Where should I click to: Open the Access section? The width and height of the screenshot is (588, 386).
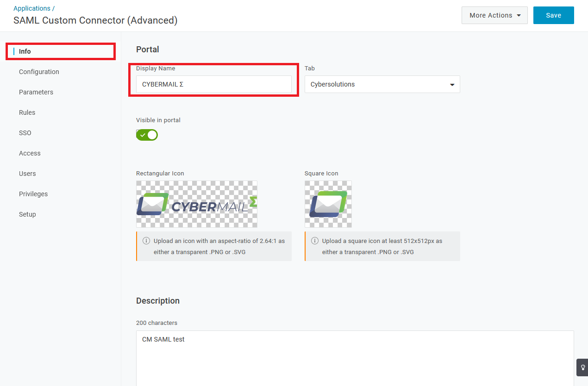30,153
